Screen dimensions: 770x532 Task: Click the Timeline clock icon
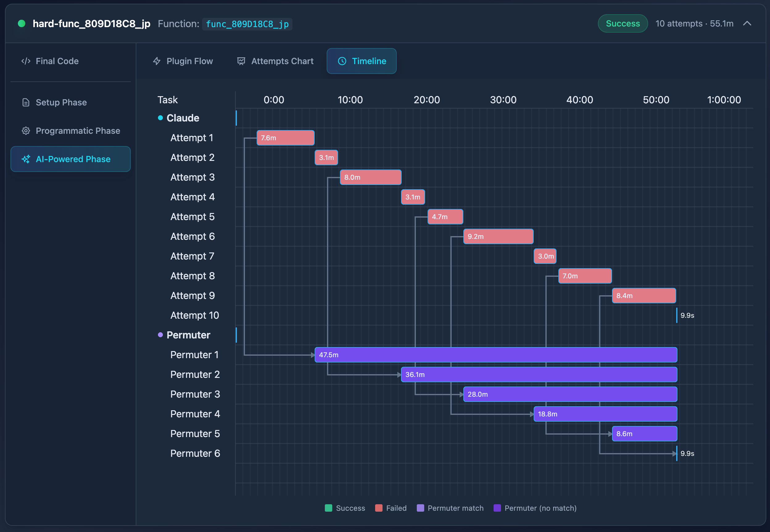tap(342, 61)
